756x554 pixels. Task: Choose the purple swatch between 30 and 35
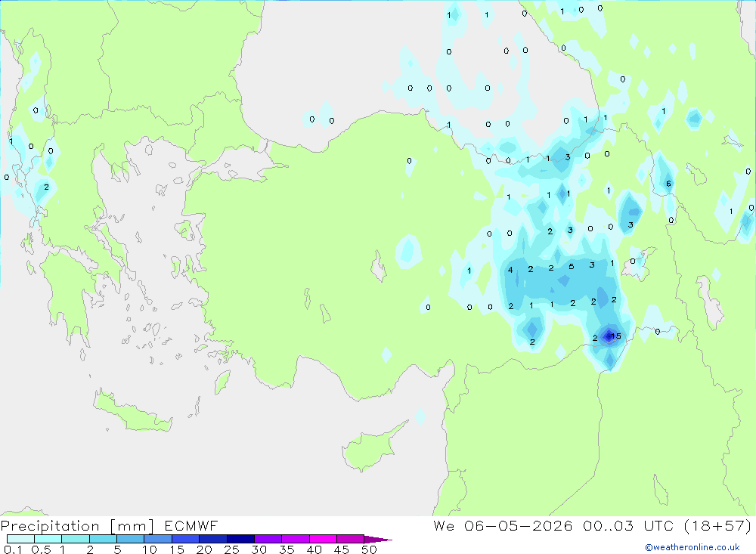pyautogui.click(x=268, y=539)
